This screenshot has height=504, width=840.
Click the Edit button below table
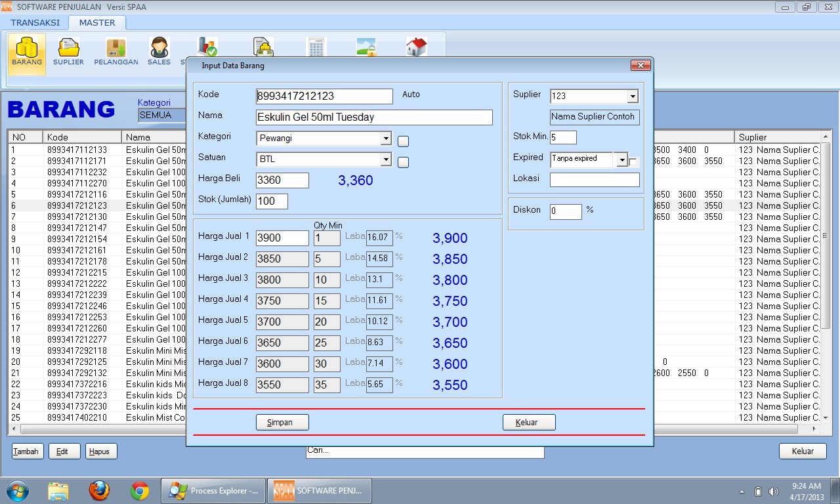[x=64, y=451]
